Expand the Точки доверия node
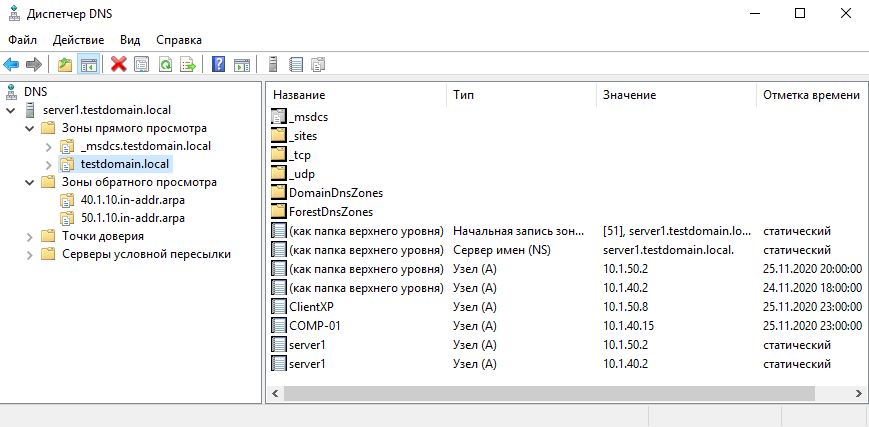 [30, 236]
